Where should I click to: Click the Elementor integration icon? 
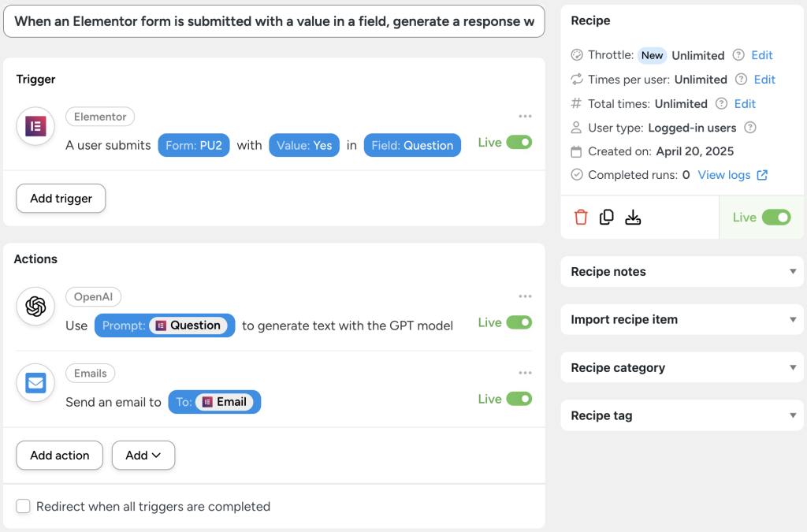tap(35, 126)
